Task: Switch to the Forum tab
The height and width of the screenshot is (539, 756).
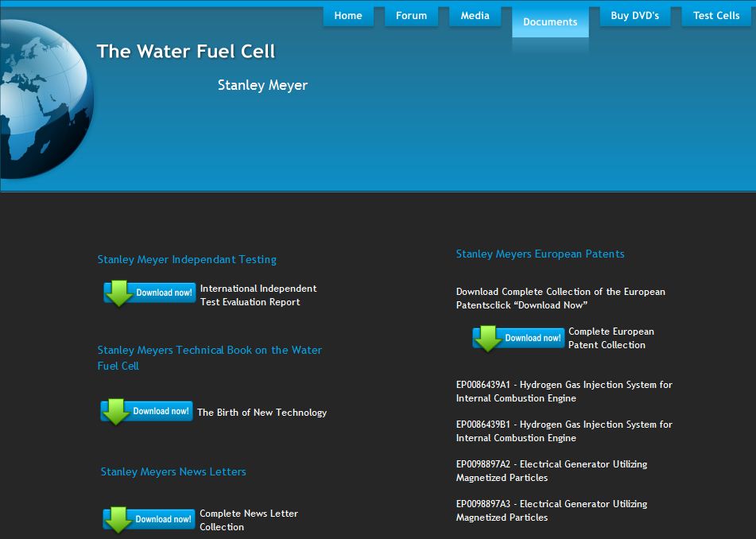Action: tap(411, 16)
